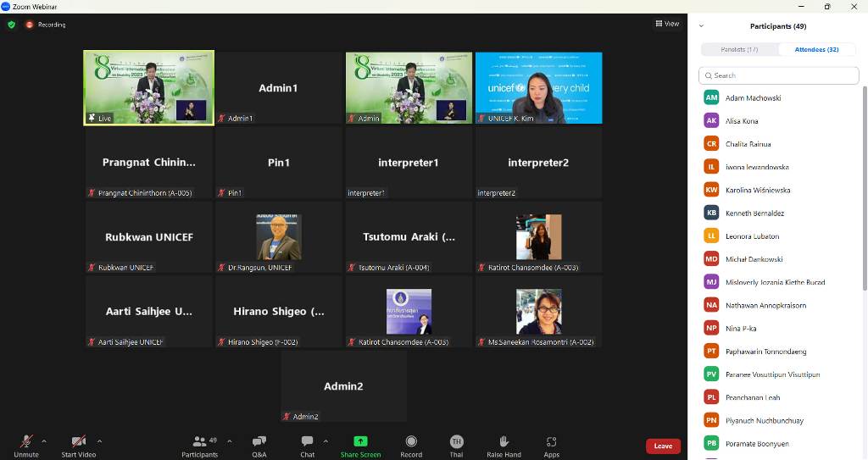Open the Q&A icon
868x460 pixels.
click(259, 441)
